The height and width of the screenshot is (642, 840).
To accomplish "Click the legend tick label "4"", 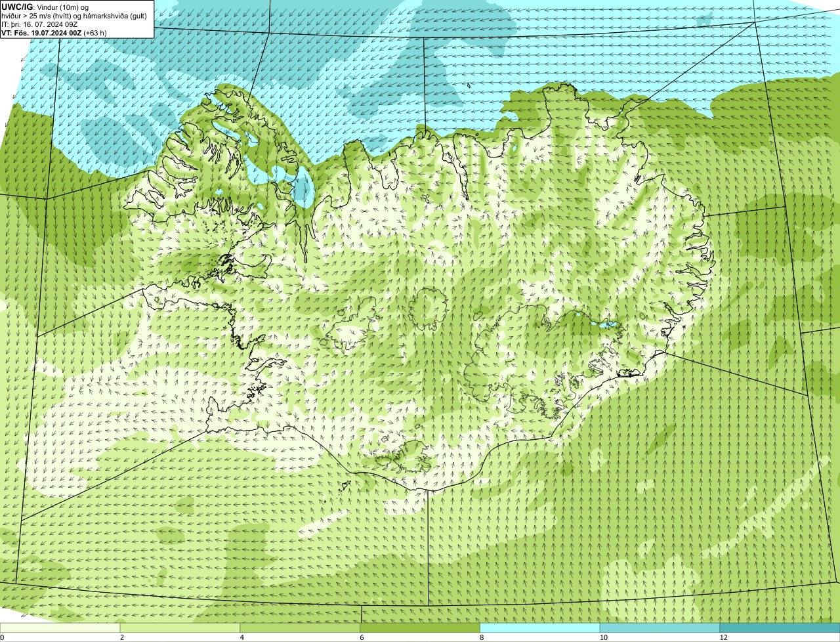I will [242, 637].
